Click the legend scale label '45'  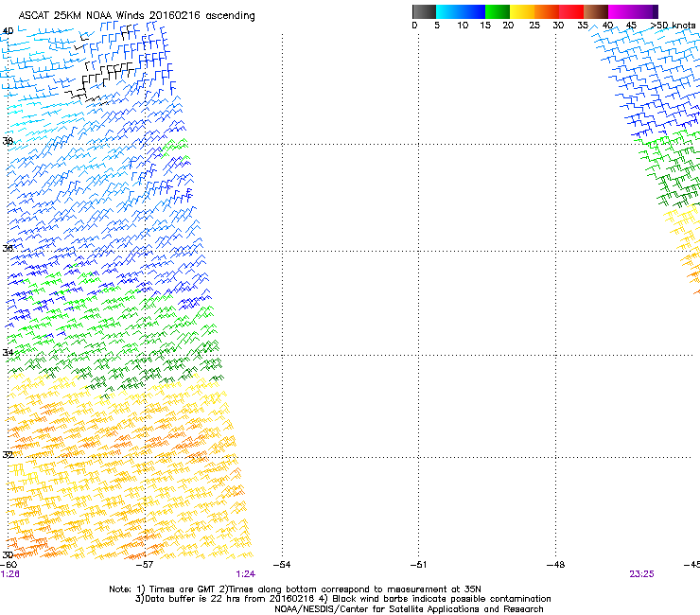[x=631, y=26]
